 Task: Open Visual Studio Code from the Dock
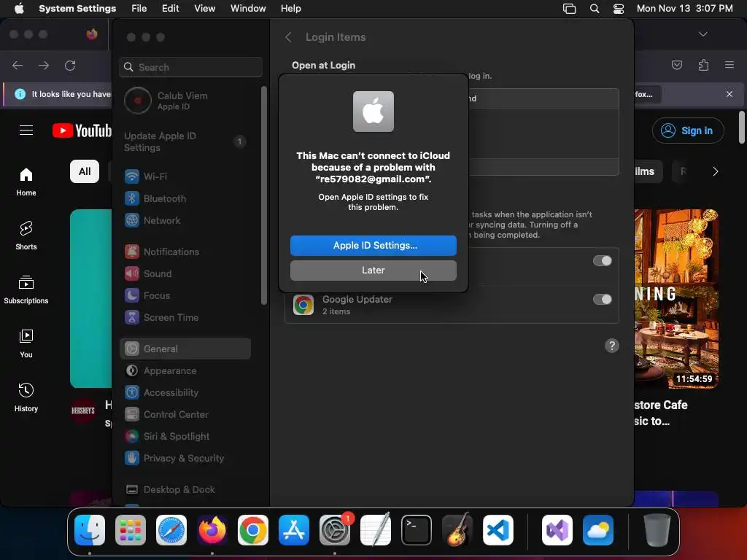click(x=498, y=530)
